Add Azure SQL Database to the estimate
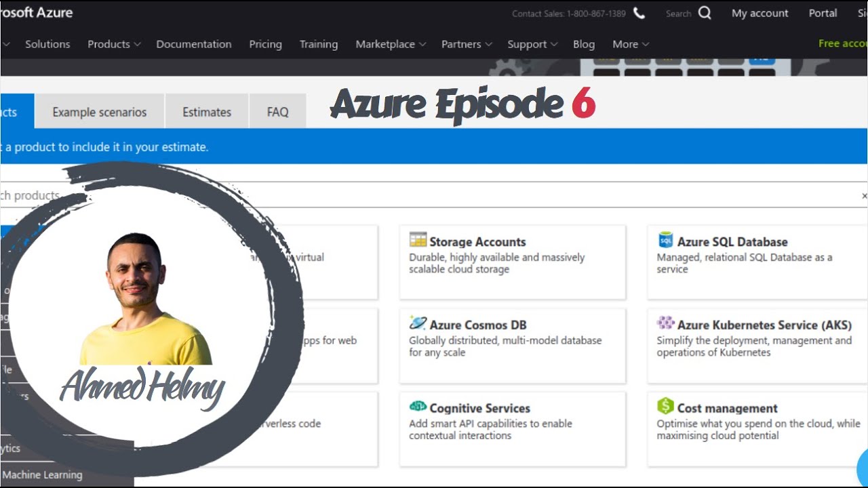The image size is (868, 488). coord(757,262)
